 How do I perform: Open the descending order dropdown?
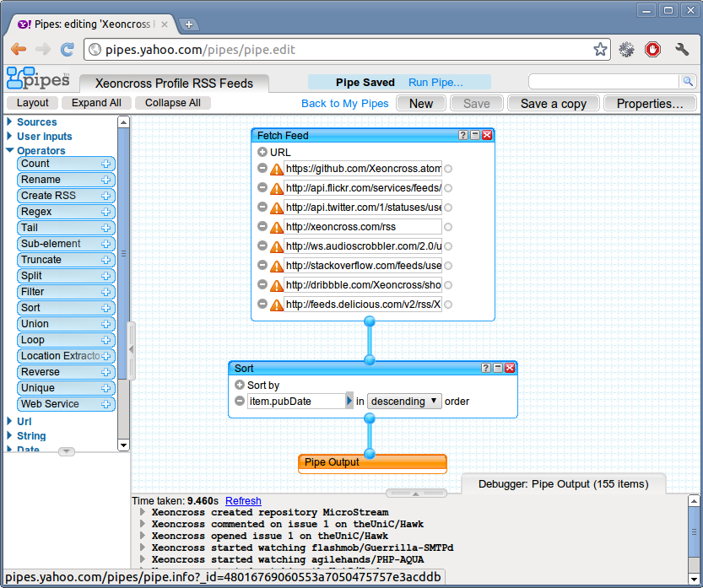click(404, 401)
